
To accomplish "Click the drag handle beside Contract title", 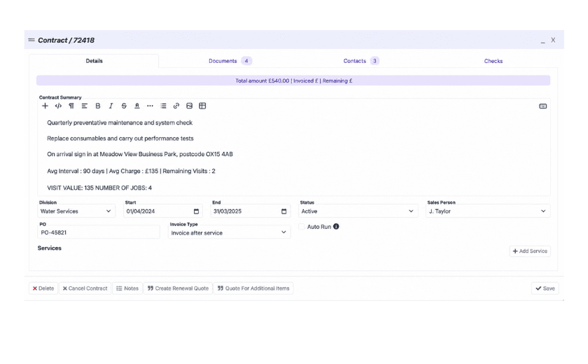I will coord(31,40).
